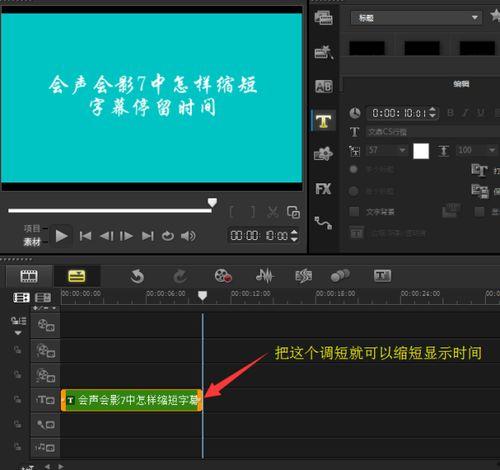Screen dimensions: 500x470
Task: Toggle ripple lock for Voice track
Action: 17,424
